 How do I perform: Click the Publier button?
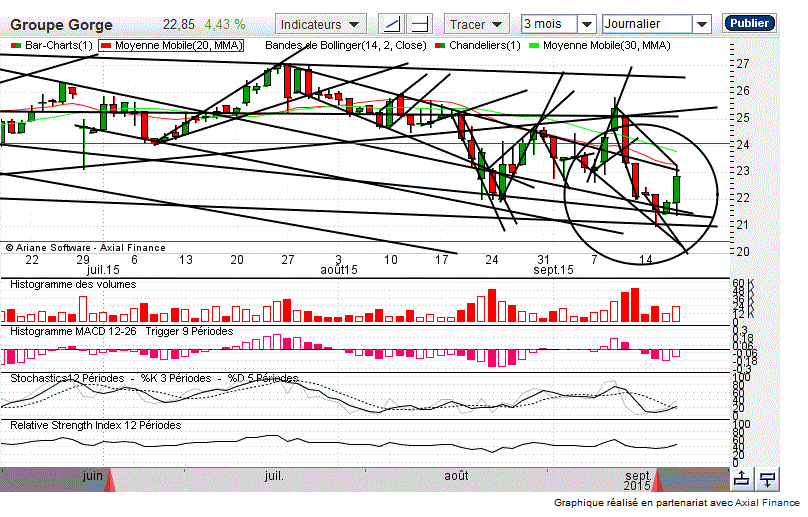(x=749, y=23)
